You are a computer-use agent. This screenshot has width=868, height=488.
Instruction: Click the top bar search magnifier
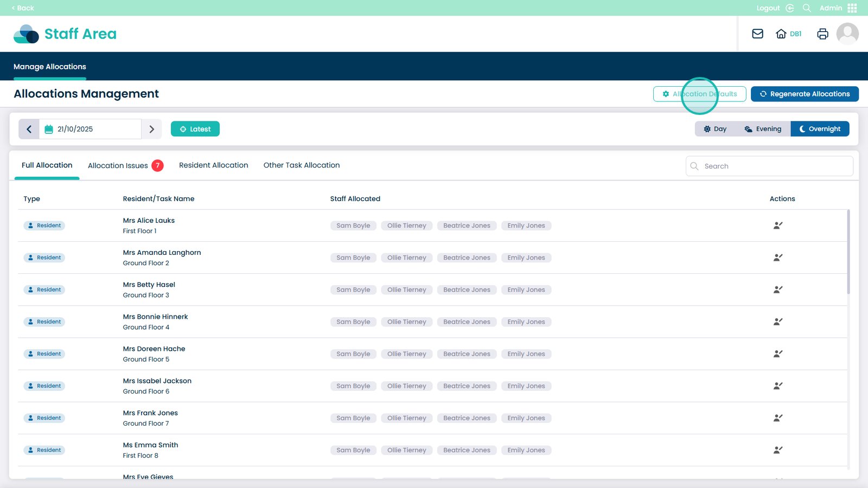point(807,8)
